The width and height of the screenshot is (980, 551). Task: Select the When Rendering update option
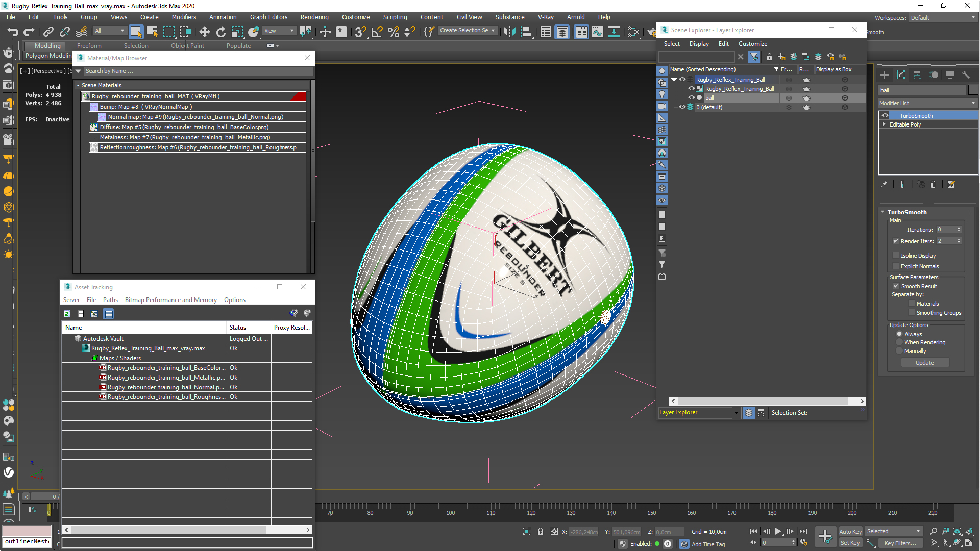pyautogui.click(x=899, y=342)
